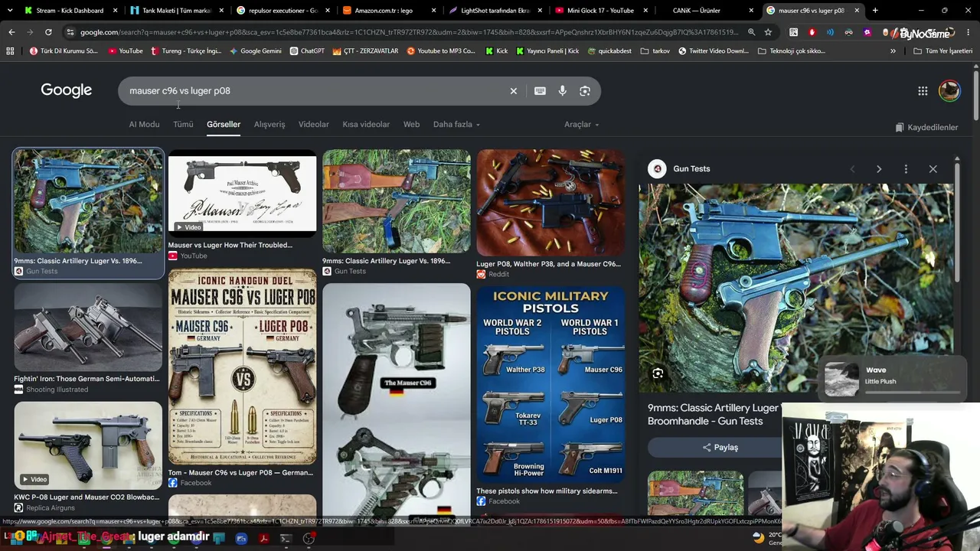Open the red hand ad-blocker extension
This screenshot has height=551, width=980.
pyautogui.click(x=812, y=32)
